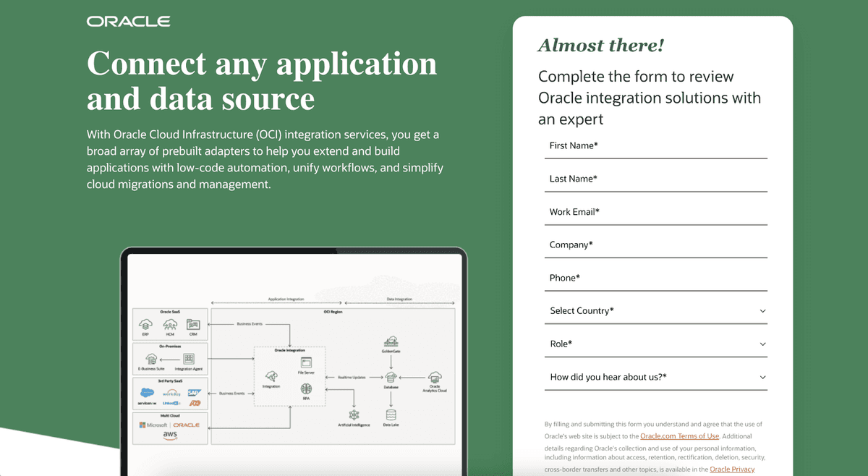
Task: Click the Oracle logo in the header
Action: coord(129,22)
